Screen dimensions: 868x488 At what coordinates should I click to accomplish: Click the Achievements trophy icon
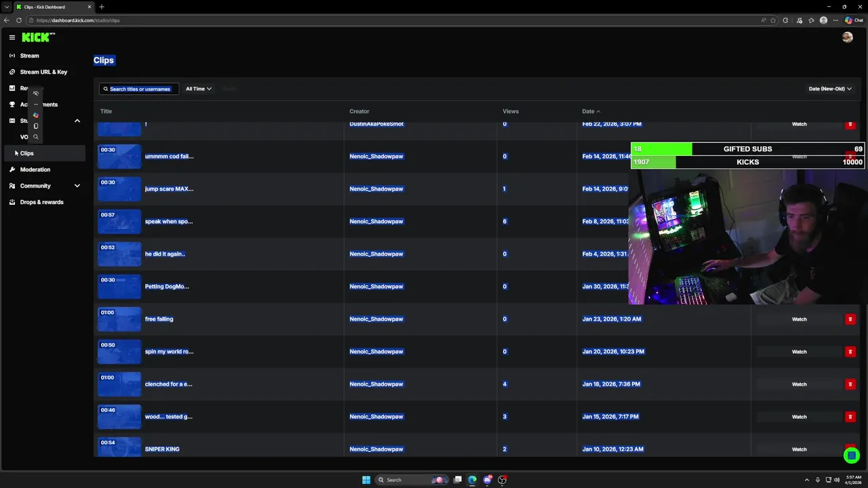[12, 104]
